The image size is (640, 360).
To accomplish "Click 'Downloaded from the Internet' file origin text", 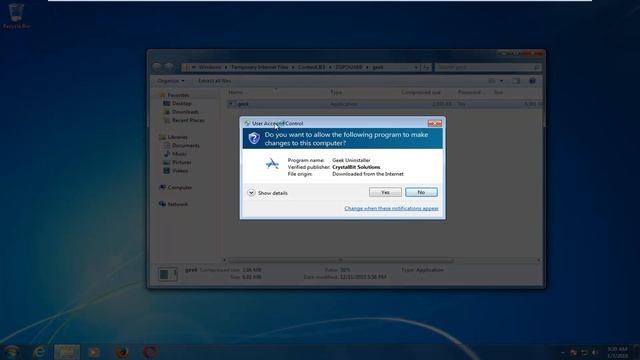I will [368, 174].
